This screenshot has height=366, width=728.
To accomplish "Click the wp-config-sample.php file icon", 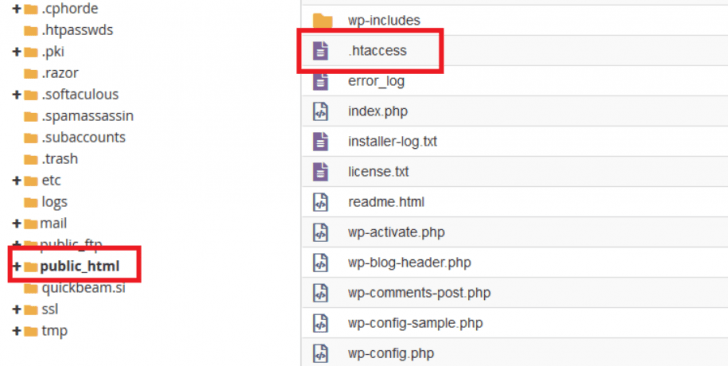I will pos(320,323).
